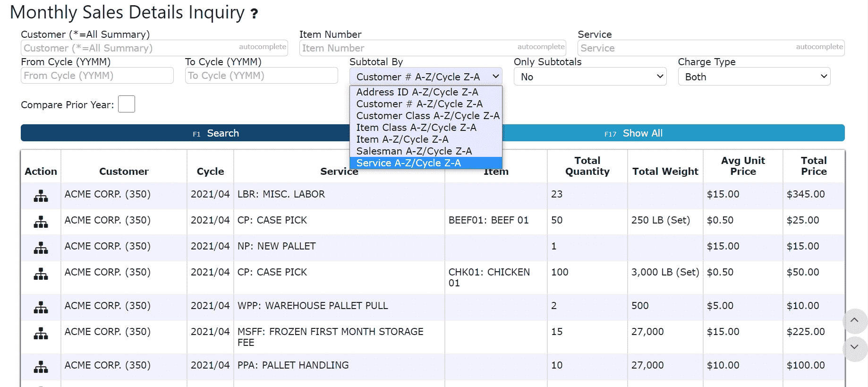Open hierarchy action for BEEF01 case pick row
This screenshot has height=387, width=868.
pos(41,222)
